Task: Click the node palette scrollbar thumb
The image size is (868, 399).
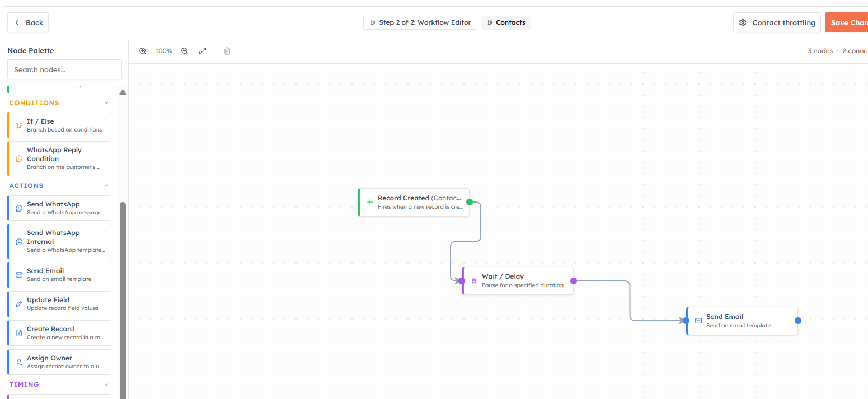Action: pos(123,300)
